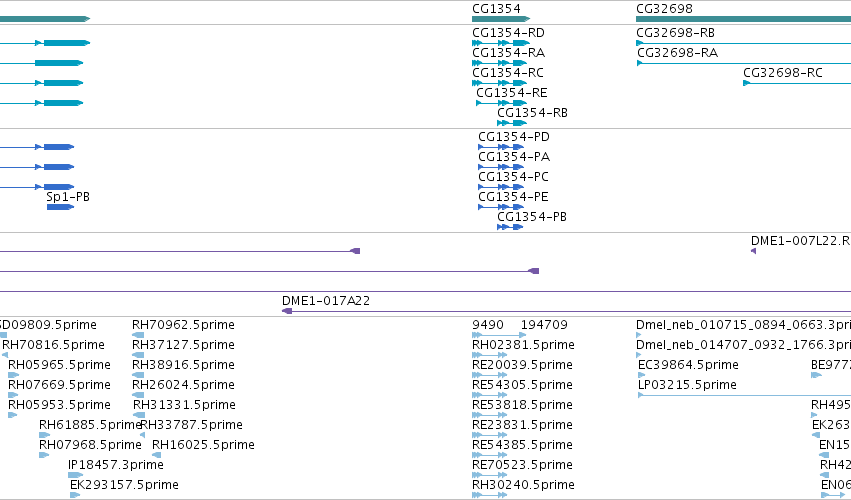
Task: Open EST RH33787.5prime
Action: click(192, 425)
